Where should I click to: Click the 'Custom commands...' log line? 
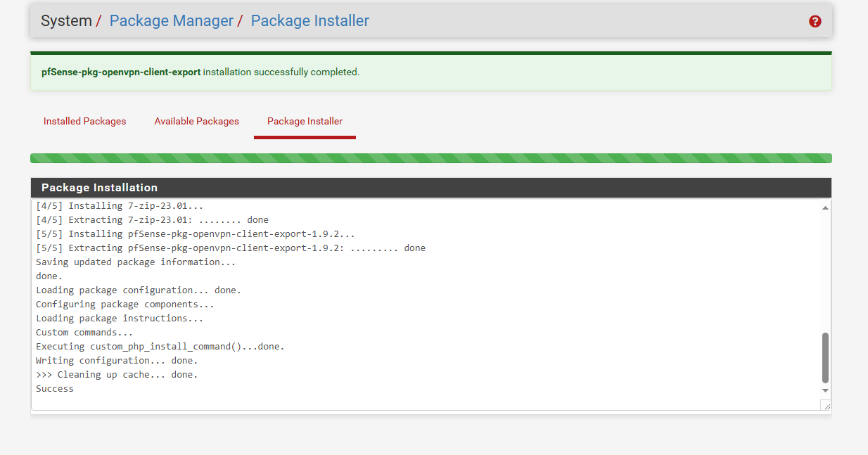click(84, 332)
